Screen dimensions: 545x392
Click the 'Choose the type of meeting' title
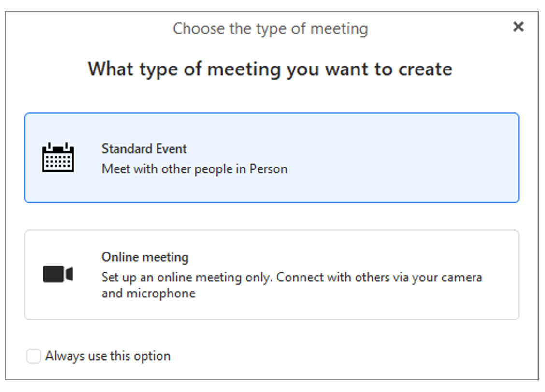click(x=271, y=29)
